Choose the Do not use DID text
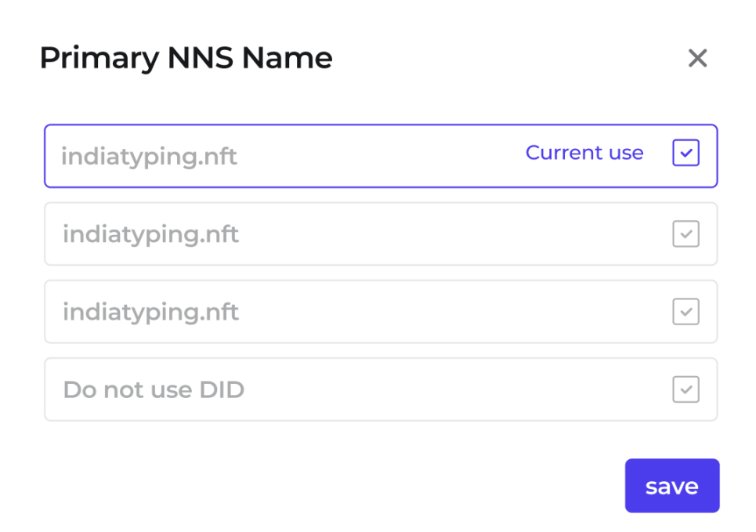Viewport: 756px width, 532px height. 154,389
